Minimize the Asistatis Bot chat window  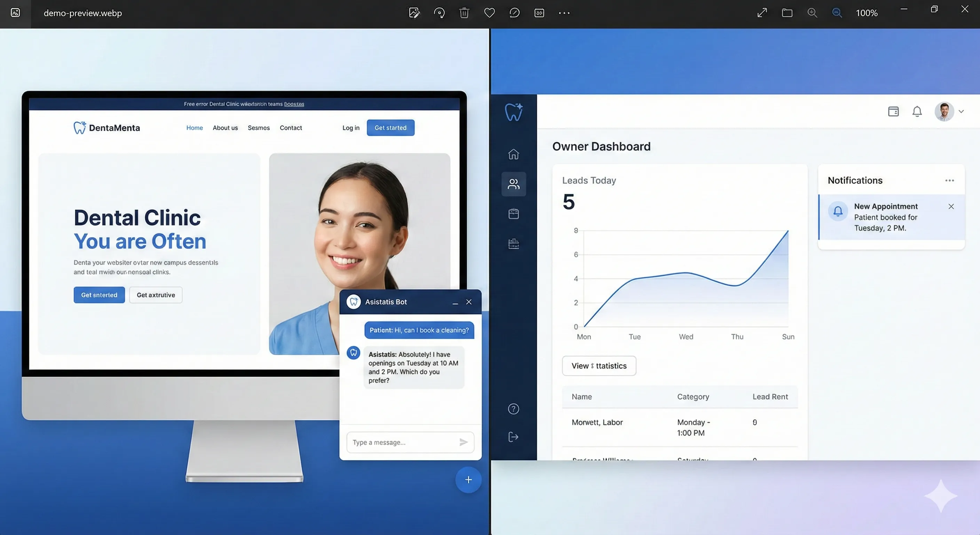[455, 302]
